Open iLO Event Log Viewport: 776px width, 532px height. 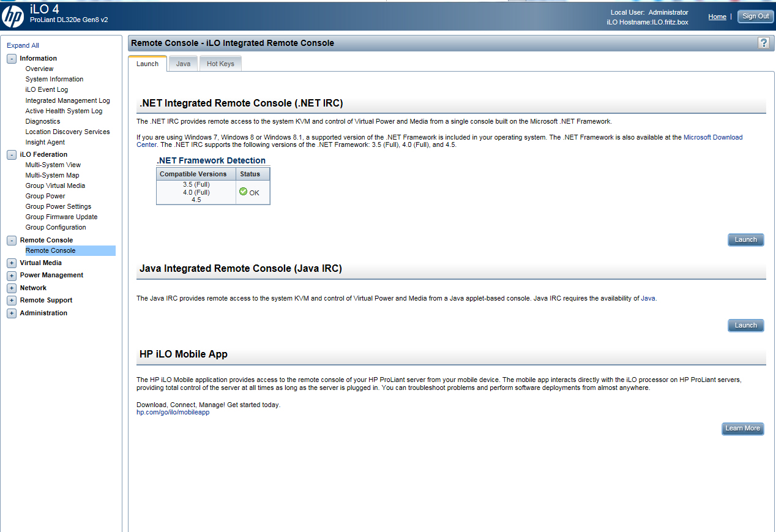tap(47, 90)
